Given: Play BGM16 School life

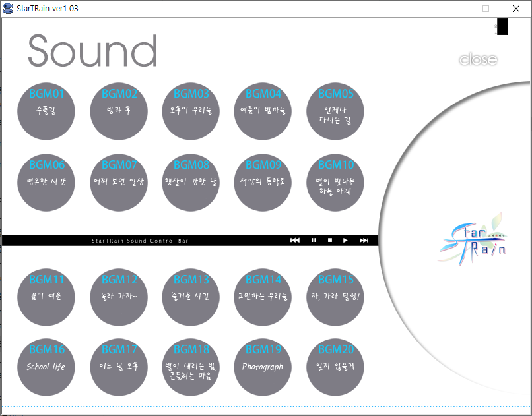Looking at the screenshot, I should click(46, 367).
